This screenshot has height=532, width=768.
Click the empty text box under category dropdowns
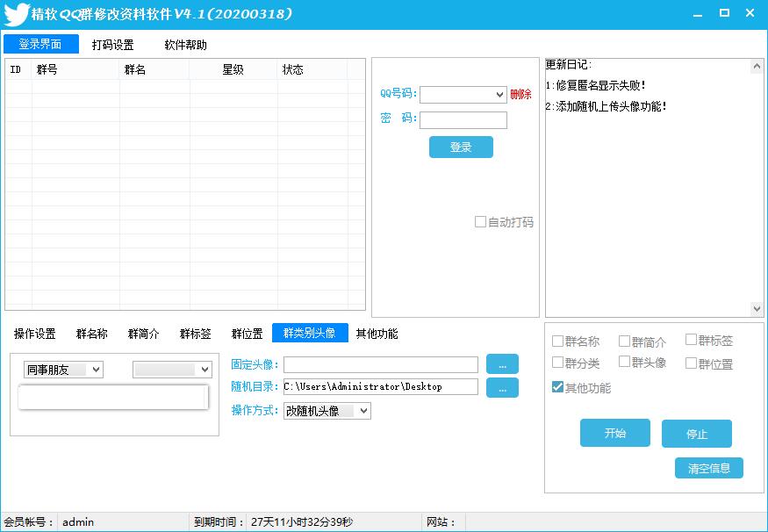(113, 397)
